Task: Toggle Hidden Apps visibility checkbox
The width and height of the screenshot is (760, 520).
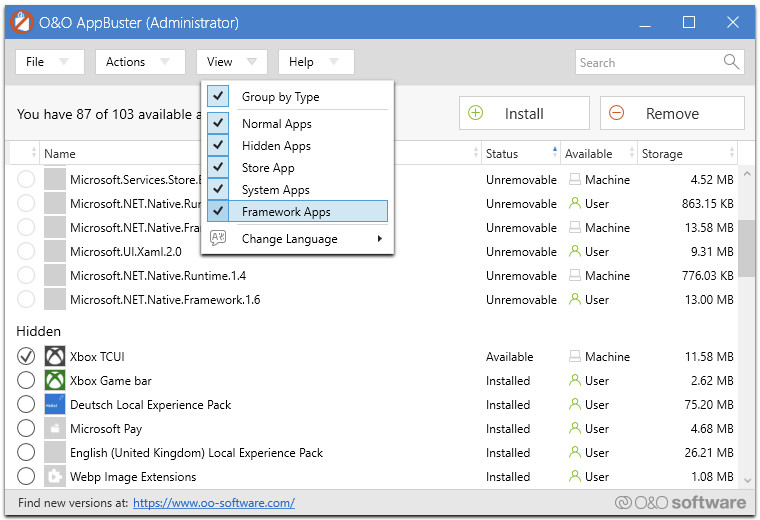Action: (x=218, y=145)
